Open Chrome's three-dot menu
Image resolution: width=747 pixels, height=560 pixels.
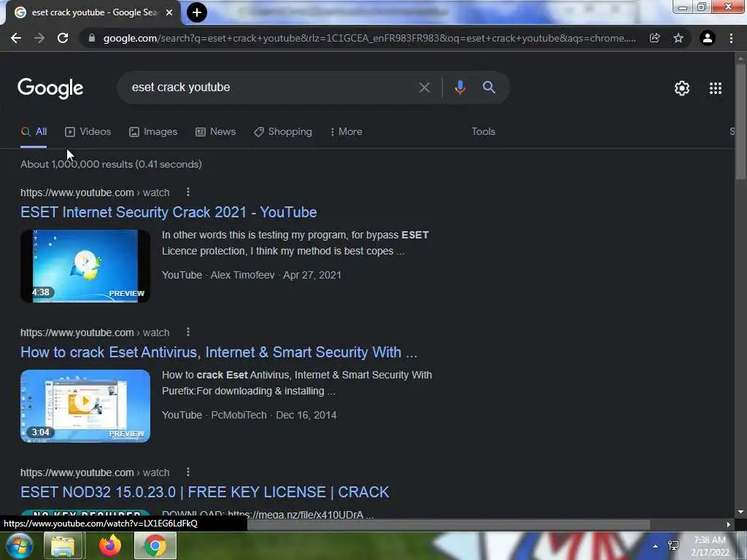point(731,38)
